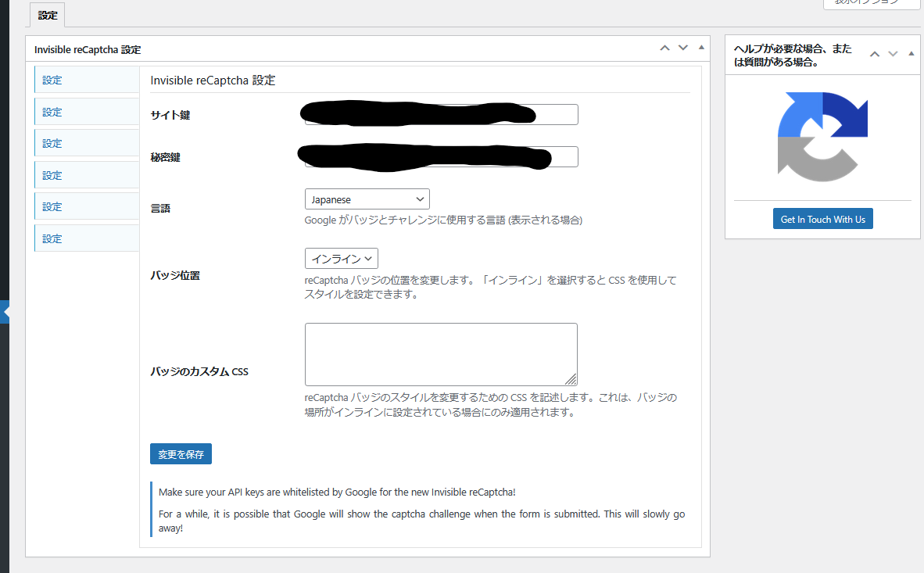Open the バッジ位置 dropdown showing インライン

click(342, 259)
